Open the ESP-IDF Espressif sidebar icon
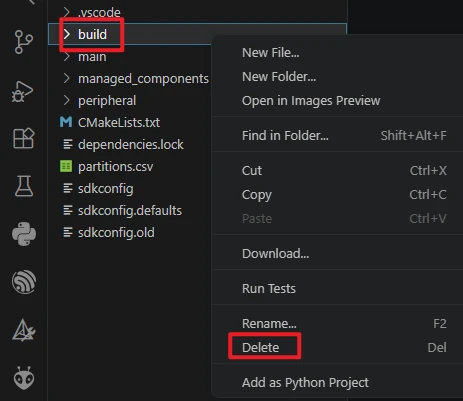The width and height of the screenshot is (463, 401). tap(24, 282)
